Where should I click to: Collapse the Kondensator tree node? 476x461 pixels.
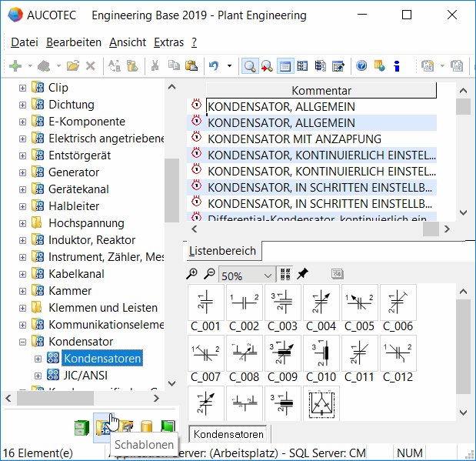[x=22, y=342]
